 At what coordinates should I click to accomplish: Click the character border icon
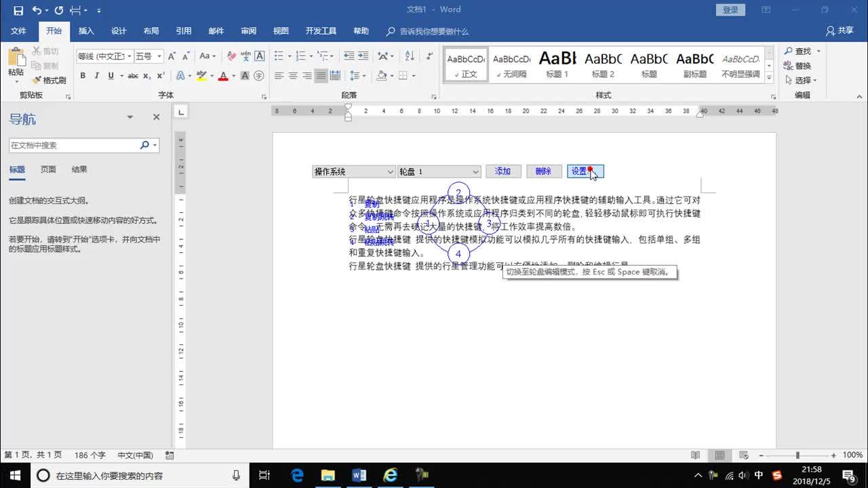coord(260,56)
